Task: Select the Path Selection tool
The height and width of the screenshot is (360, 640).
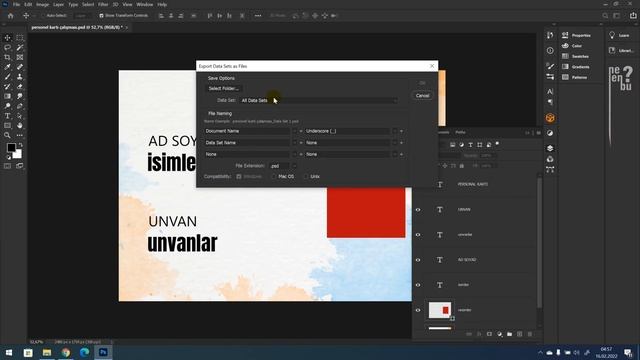Action: point(20,116)
